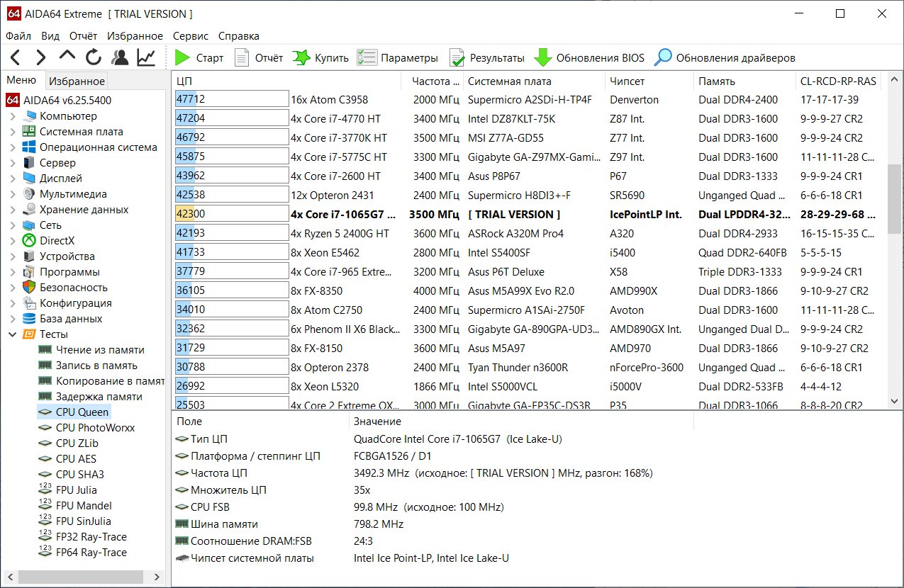
Task: Open Параметры from the toolbar
Action: [398, 58]
